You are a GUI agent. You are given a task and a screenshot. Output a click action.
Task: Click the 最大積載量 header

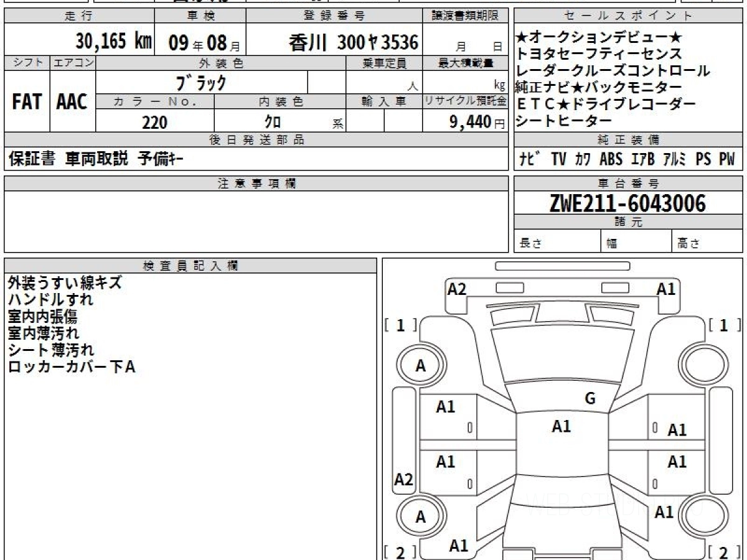(466, 63)
